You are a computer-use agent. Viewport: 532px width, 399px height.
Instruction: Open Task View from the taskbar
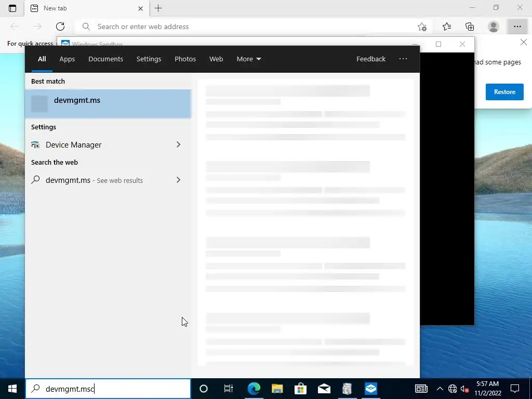(x=229, y=389)
